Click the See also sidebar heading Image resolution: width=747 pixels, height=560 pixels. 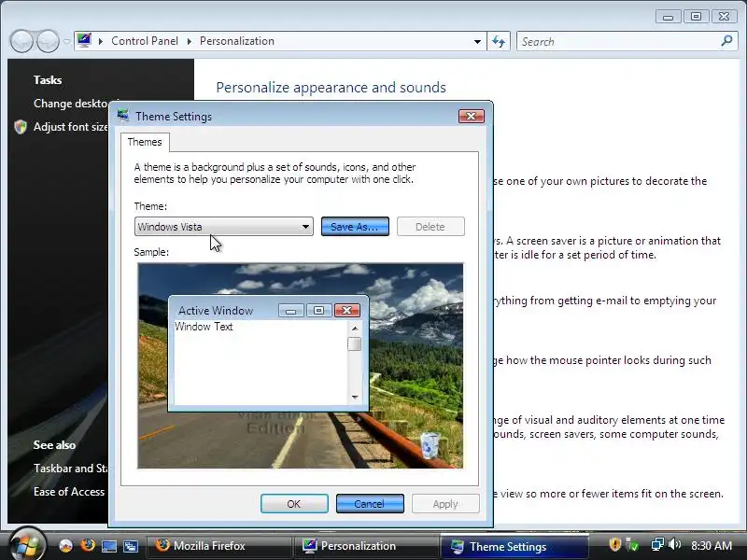pos(54,445)
